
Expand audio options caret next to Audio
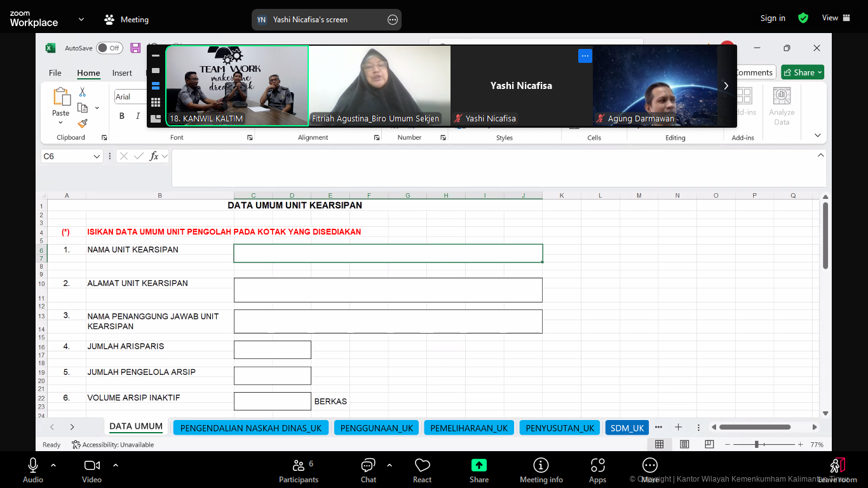(53, 465)
